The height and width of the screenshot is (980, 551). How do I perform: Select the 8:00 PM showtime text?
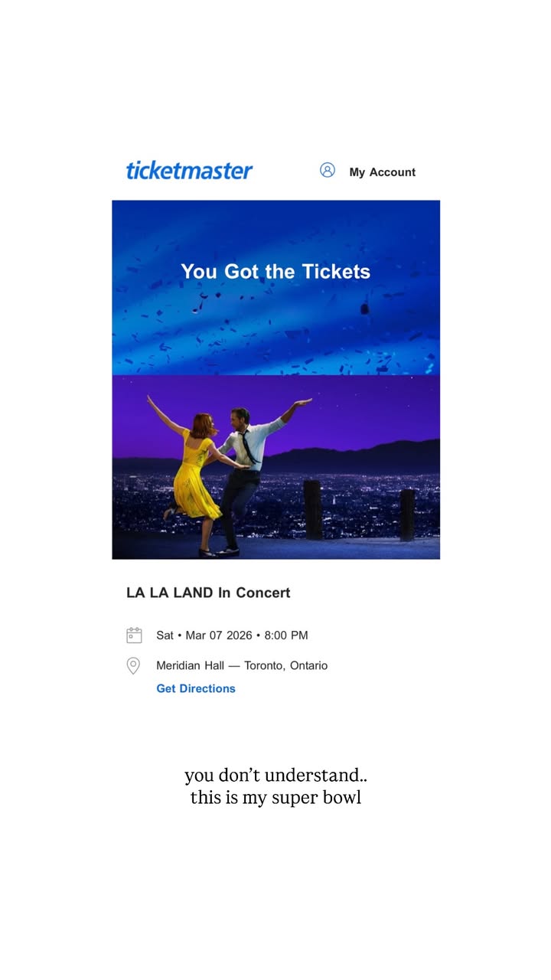[x=286, y=635]
